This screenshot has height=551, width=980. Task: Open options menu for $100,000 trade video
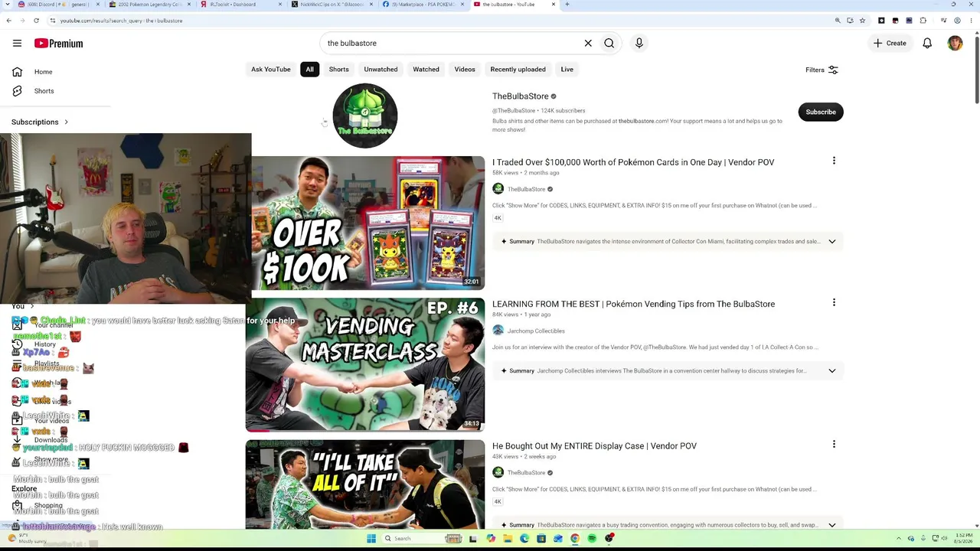pyautogui.click(x=834, y=161)
